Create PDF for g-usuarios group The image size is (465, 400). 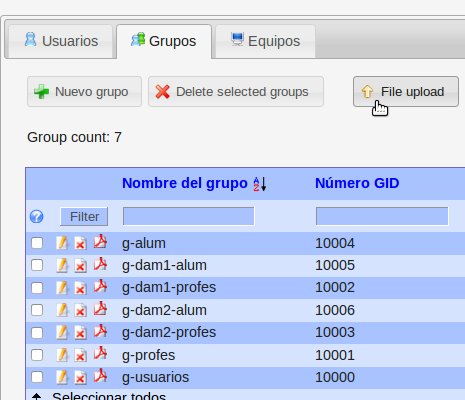pyautogui.click(x=100, y=376)
